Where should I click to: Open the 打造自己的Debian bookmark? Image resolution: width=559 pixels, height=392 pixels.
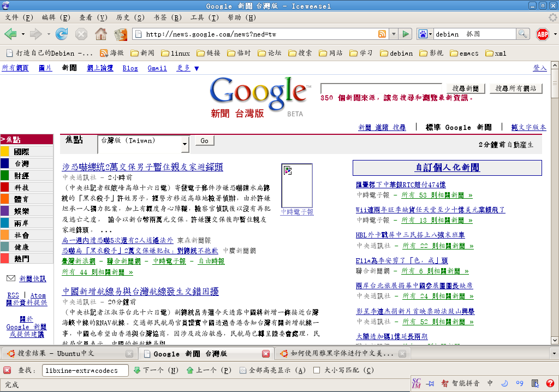[50, 53]
